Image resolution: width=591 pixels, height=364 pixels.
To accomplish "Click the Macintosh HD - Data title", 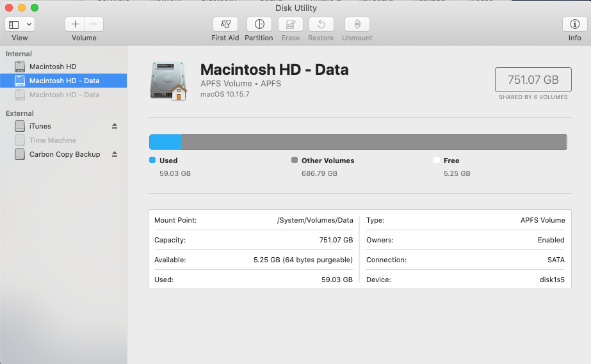I will (x=275, y=70).
